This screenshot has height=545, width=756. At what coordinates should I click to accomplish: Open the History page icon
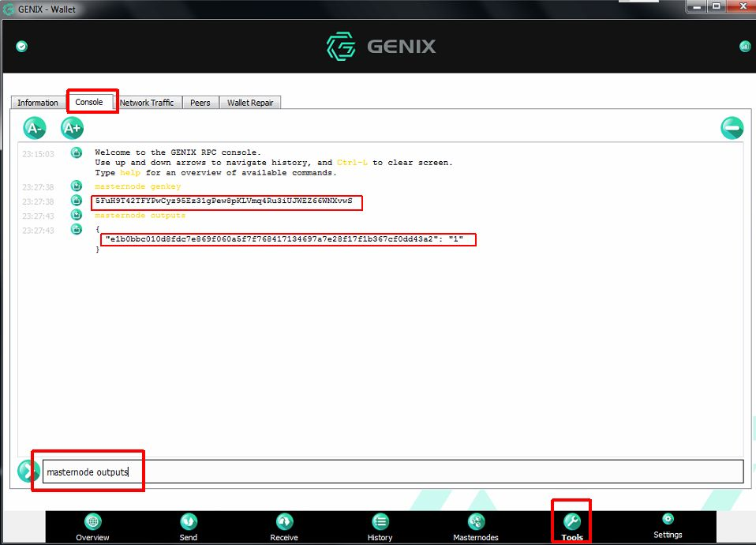(380, 521)
